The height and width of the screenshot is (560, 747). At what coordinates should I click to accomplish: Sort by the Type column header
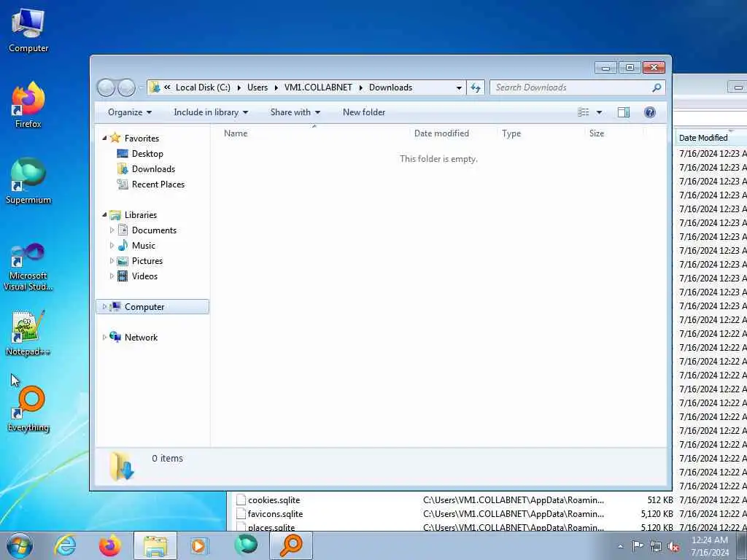(541, 133)
